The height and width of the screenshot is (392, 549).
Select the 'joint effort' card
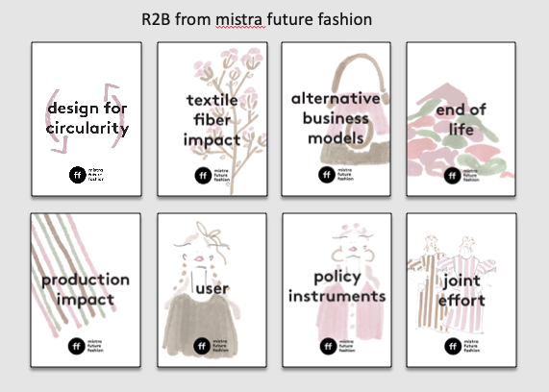pyautogui.click(x=462, y=290)
